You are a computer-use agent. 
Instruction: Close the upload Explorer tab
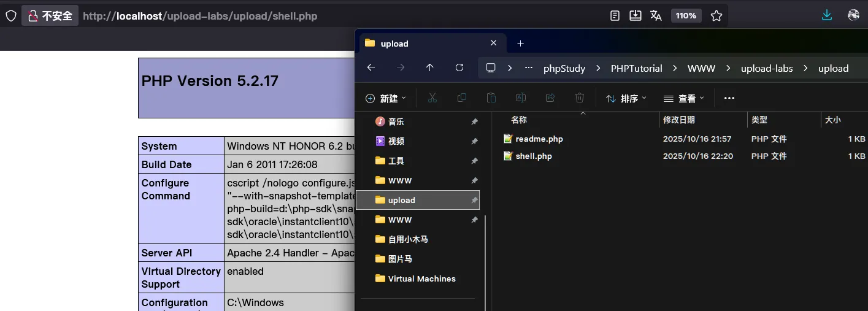[493, 43]
